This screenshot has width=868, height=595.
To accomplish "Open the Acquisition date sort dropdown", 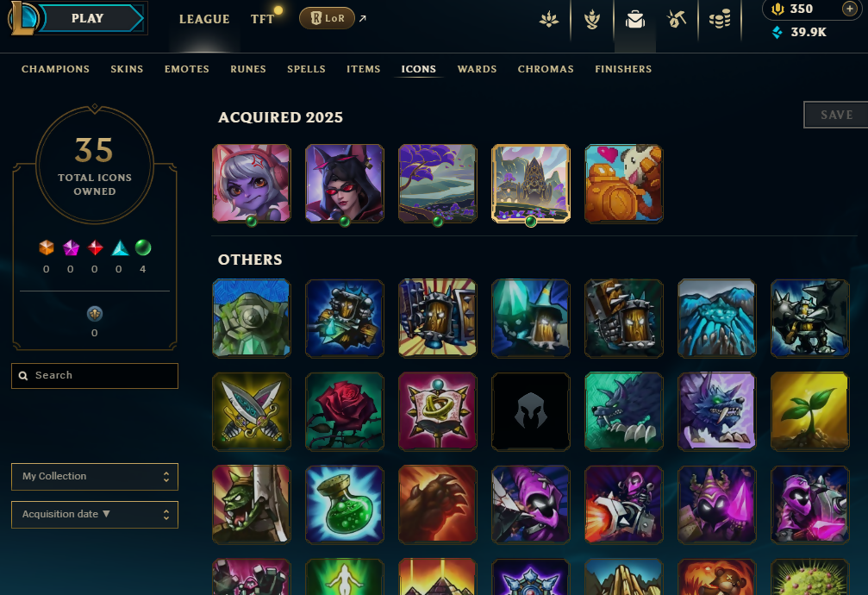I will click(x=95, y=515).
